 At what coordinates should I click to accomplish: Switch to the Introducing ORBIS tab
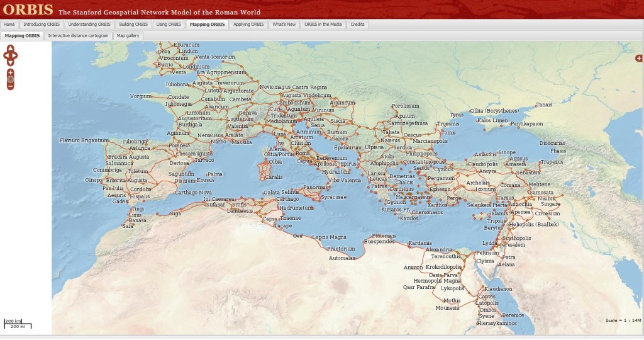point(40,25)
